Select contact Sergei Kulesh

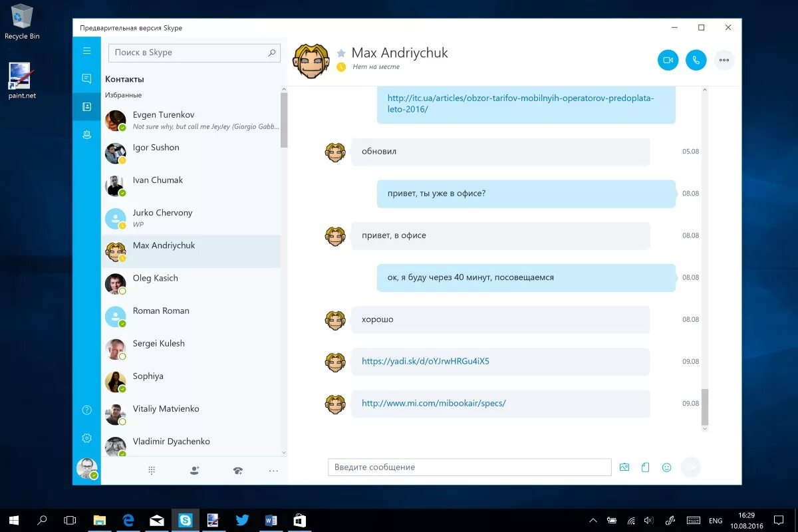click(191, 349)
